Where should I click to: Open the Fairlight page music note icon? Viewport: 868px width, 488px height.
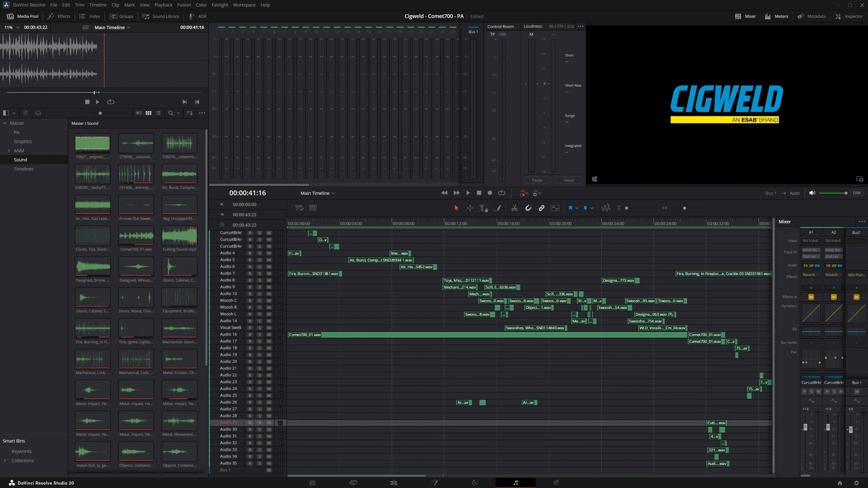coord(515,483)
